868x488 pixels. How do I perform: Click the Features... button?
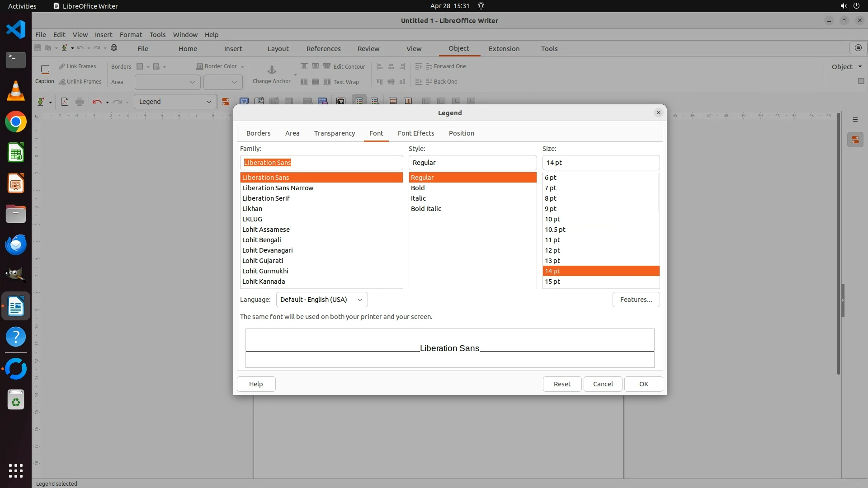pyautogui.click(x=636, y=300)
